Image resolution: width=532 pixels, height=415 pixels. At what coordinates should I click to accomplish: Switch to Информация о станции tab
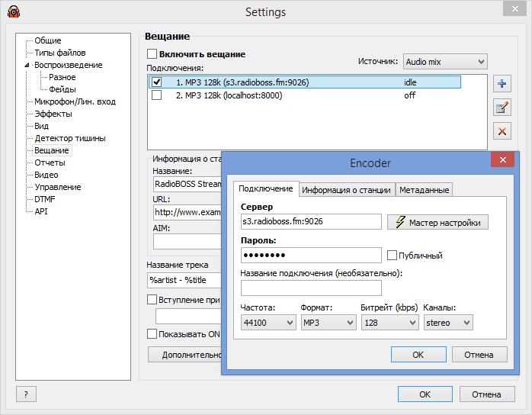tap(347, 190)
